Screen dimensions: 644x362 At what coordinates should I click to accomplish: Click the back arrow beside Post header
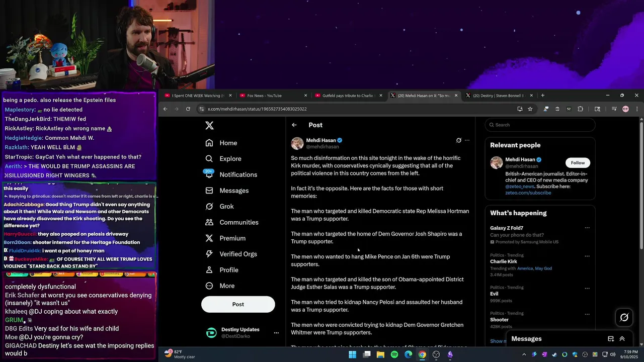click(294, 125)
